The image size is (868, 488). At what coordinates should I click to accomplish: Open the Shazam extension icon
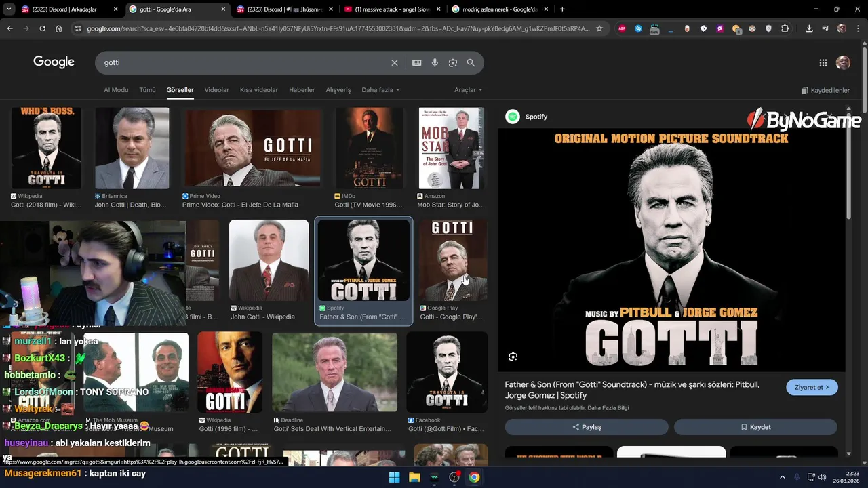(638, 28)
